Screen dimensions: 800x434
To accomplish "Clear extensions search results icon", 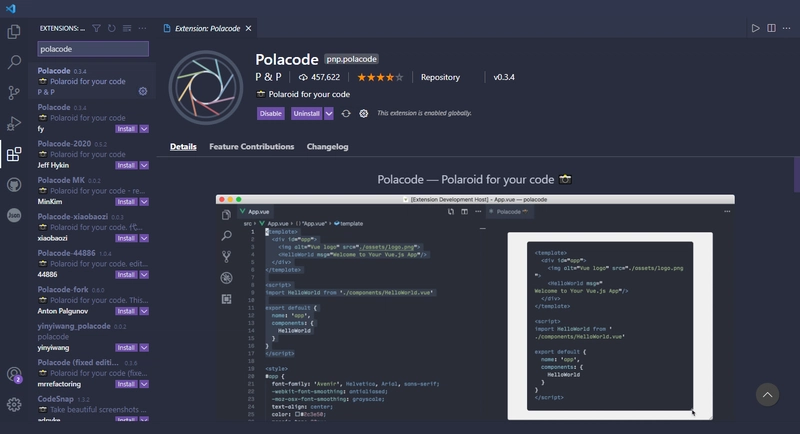I will 127,29.
